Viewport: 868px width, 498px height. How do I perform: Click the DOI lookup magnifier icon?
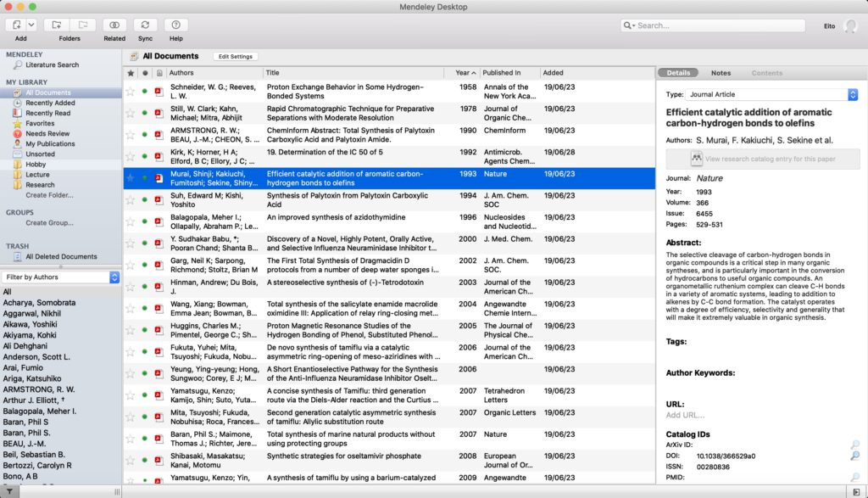tap(855, 456)
